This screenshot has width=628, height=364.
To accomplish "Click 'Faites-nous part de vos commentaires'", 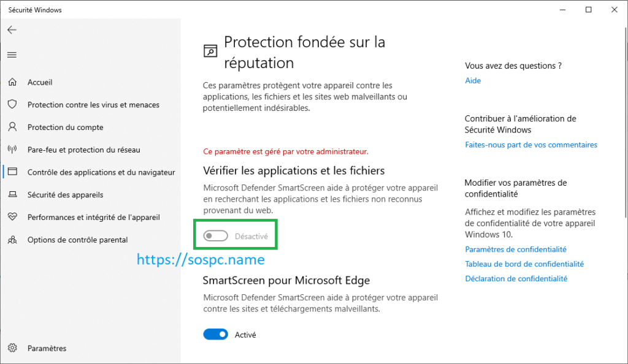I will [x=531, y=145].
